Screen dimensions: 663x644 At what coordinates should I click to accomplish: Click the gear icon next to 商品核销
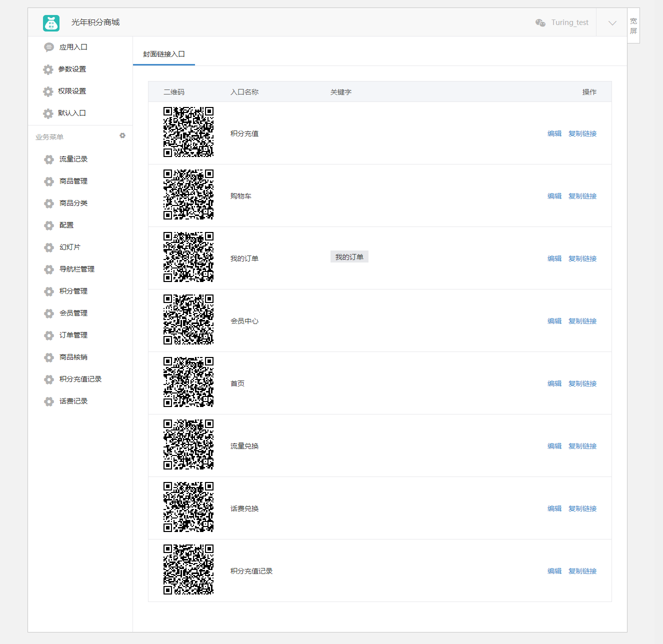tap(49, 357)
